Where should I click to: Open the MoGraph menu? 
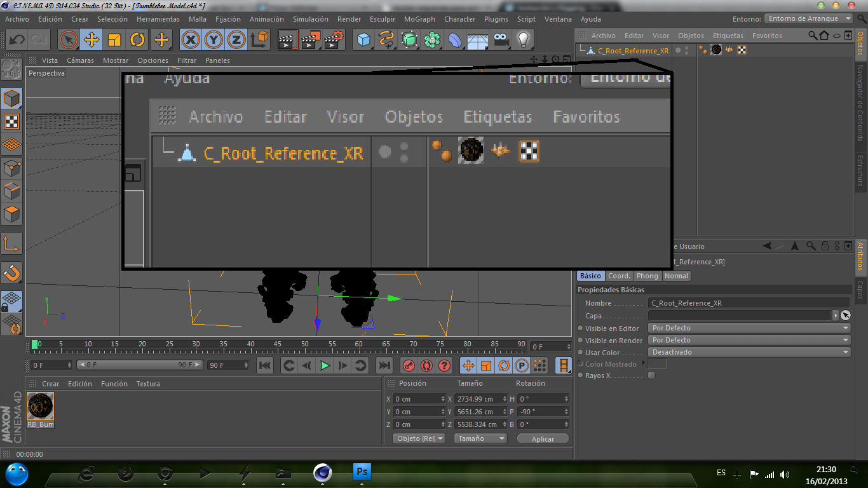click(419, 19)
